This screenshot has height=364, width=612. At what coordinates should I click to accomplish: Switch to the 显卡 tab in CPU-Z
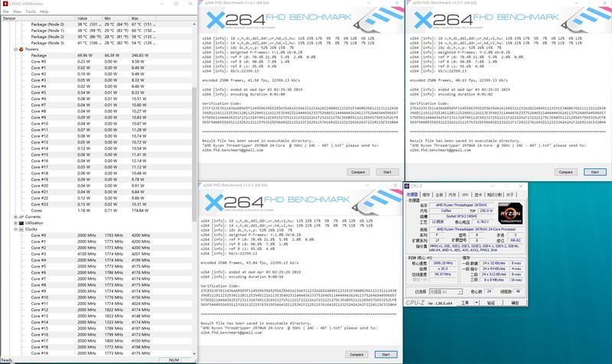[x=478, y=194]
